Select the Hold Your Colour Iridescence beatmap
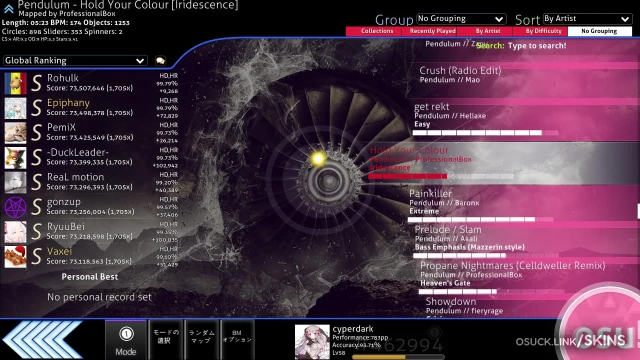The image size is (640, 360). (x=502, y=163)
